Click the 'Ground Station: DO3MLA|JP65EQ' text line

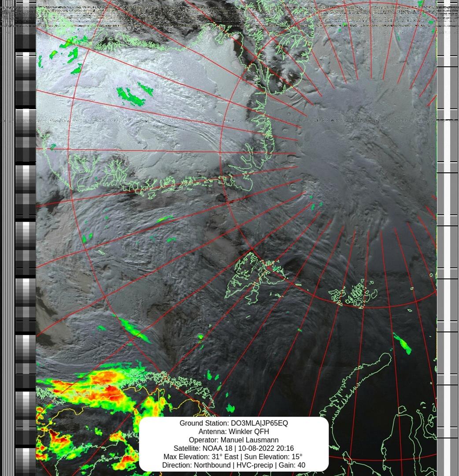pos(233,423)
